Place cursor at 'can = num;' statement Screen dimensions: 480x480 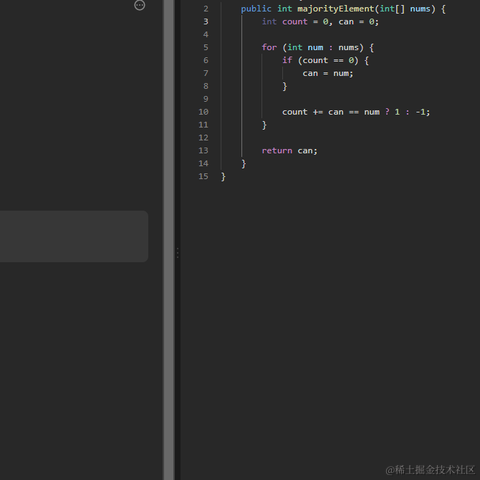(328, 73)
